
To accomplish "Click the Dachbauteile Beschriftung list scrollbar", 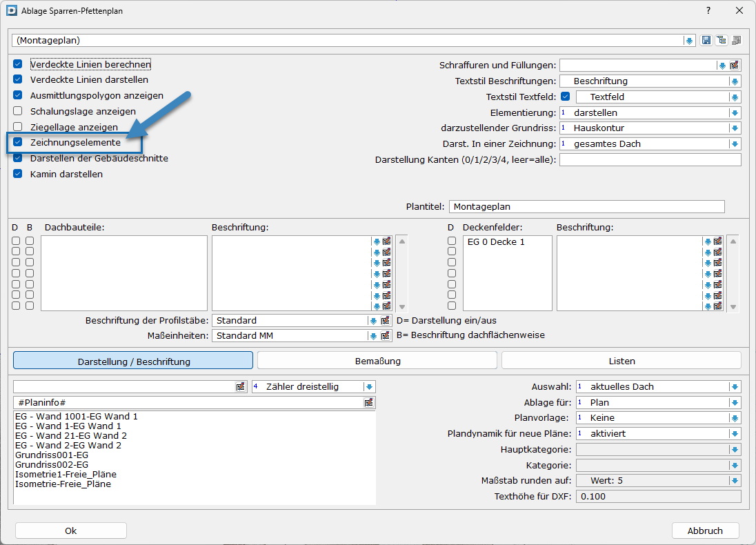I will [402, 273].
